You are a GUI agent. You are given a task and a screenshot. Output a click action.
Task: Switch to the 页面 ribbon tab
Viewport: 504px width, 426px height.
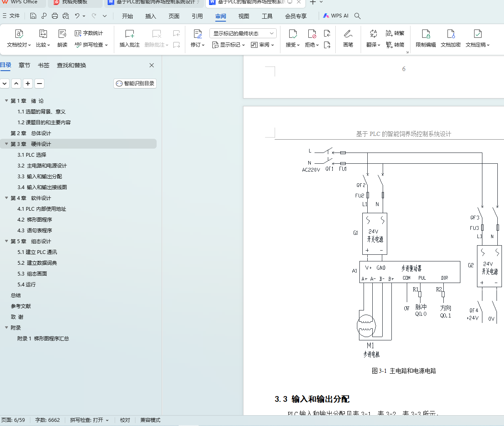(x=174, y=16)
